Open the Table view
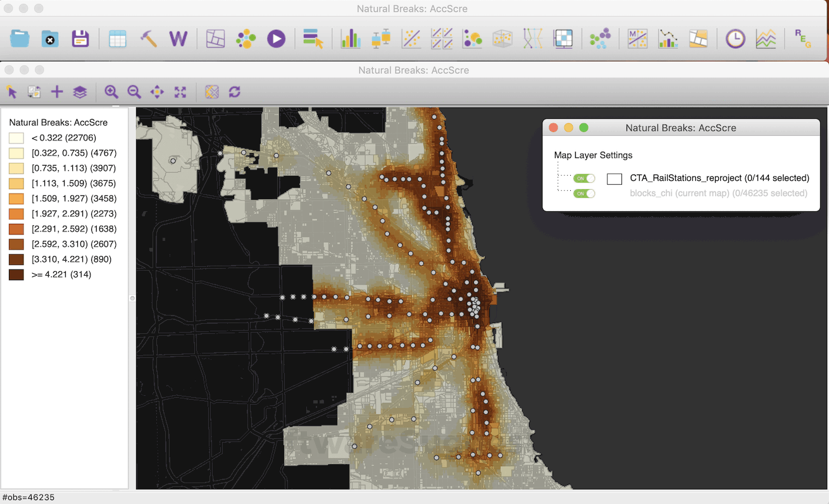Screen dimensions: 829x504 tap(118, 39)
